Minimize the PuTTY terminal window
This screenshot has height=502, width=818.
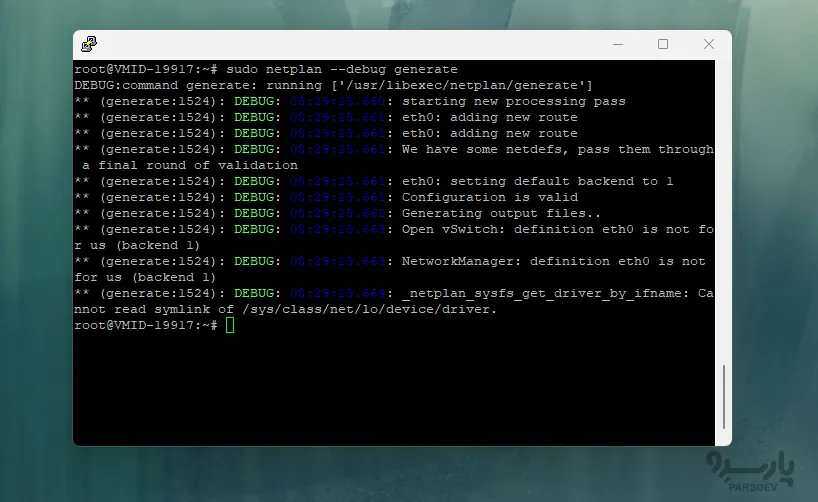coord(618,44)
